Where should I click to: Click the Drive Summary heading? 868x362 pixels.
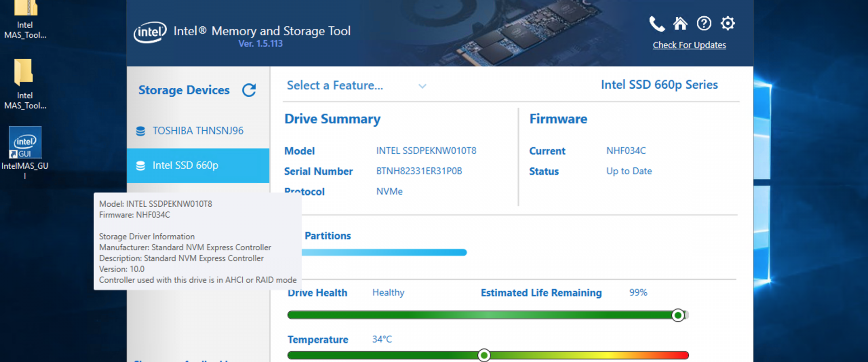(332, 119)
